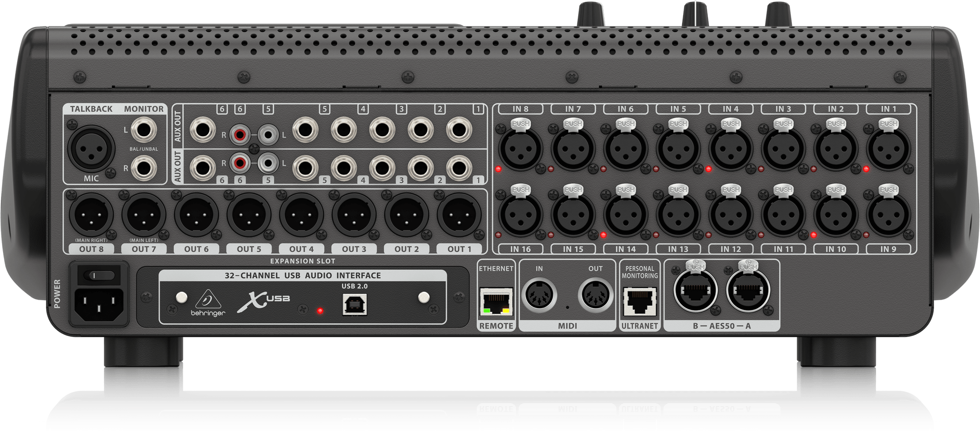This screenshot has width=980, height=432.
Task: Click the Monitor R jack socket
Action: coord(144,168)
